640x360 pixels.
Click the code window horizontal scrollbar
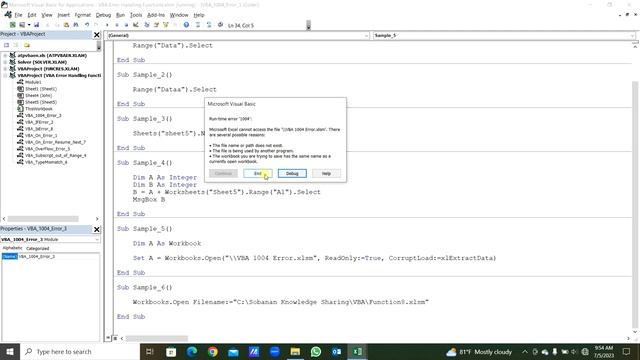[157, 338]
